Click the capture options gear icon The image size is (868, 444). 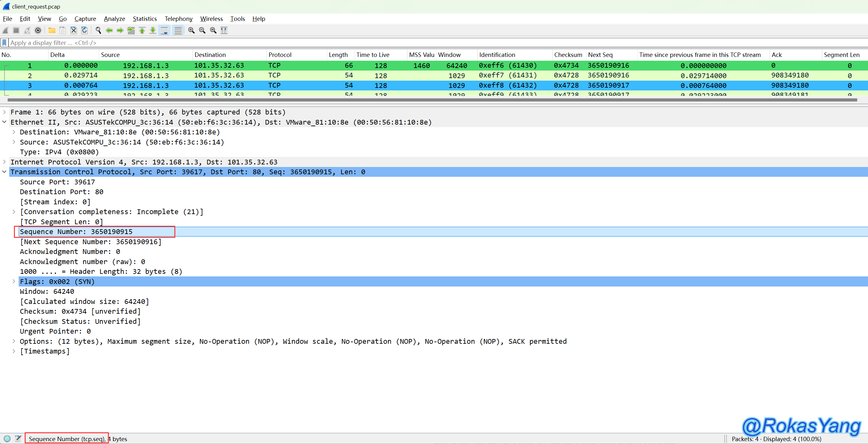click(38, 30)
